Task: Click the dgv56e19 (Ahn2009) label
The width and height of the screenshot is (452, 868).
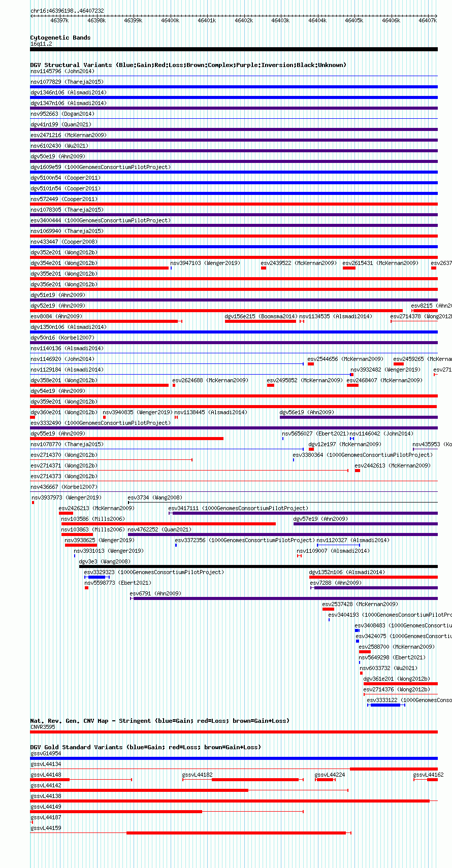Action: pyautogui.click(x=307, y=412)
